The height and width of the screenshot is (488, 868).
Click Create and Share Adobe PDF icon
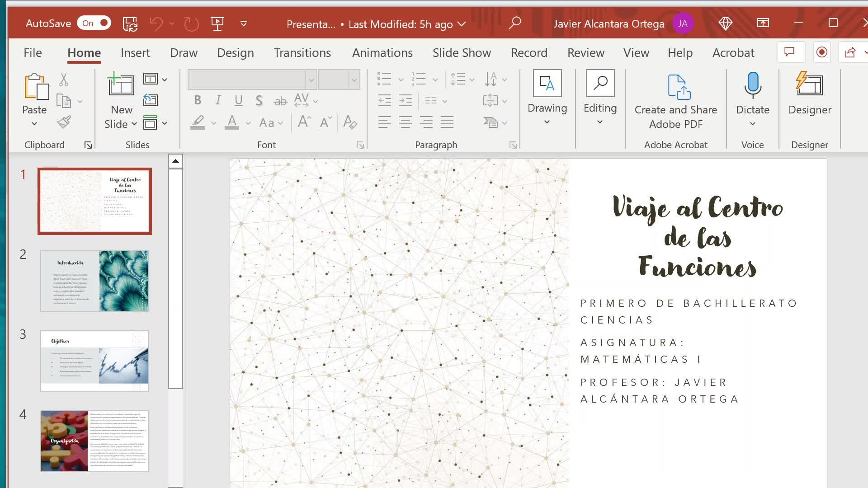click(679, 87)
